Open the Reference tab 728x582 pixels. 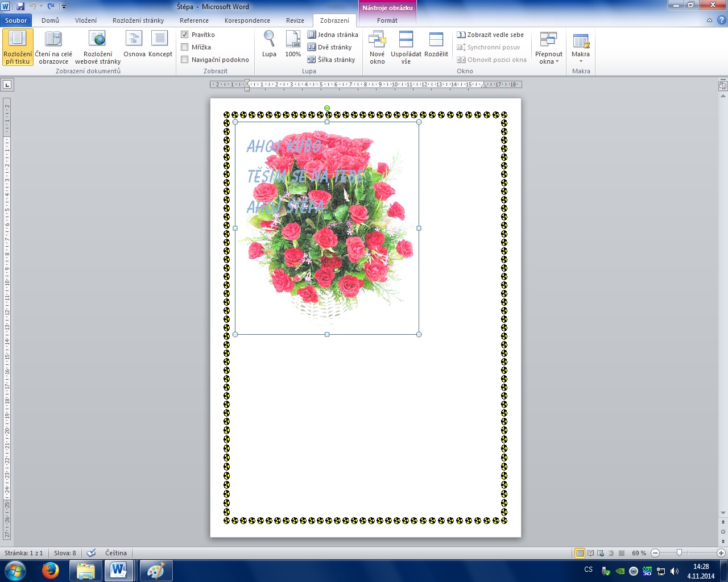(x=194, y=20)
